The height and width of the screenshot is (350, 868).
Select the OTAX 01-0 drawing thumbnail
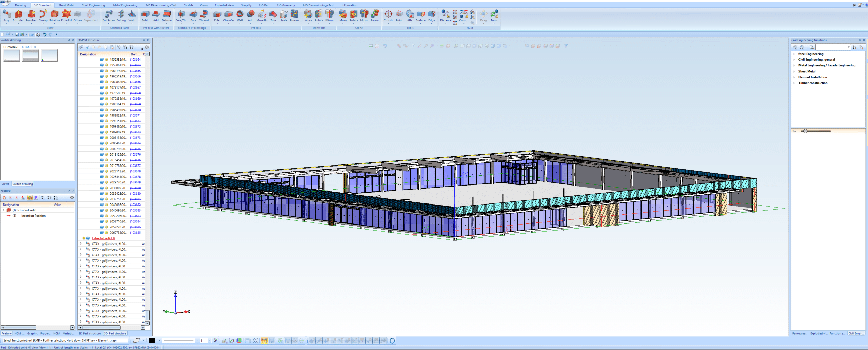pyautogui.click(x=31, y=55)
